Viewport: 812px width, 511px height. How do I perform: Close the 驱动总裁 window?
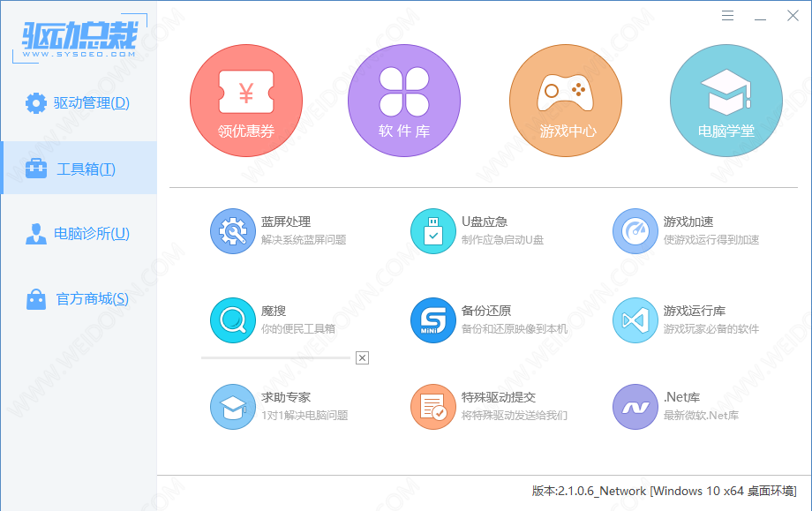[x=793, y=16]
